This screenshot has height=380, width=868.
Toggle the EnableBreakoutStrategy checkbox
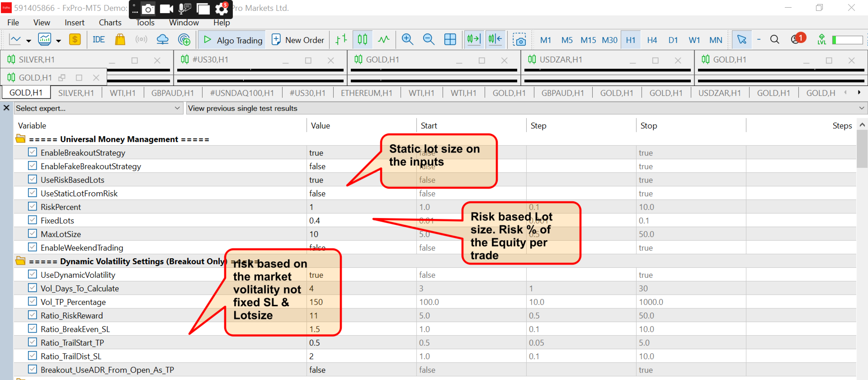[x=33, y=152]
